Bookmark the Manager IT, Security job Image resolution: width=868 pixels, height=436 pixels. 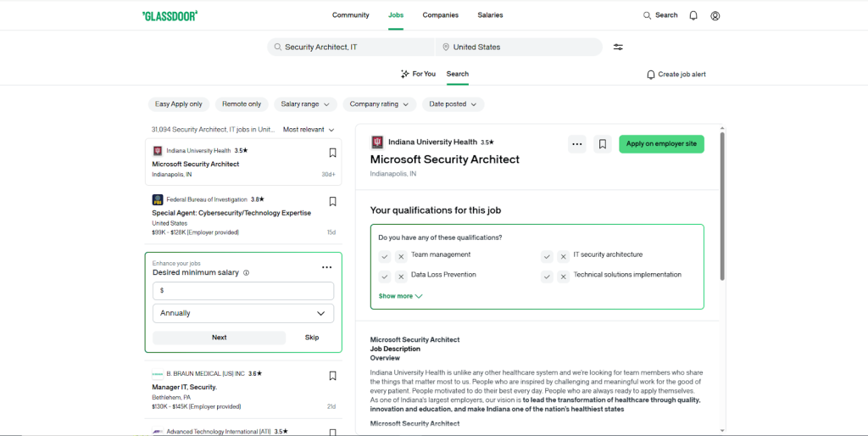tap(332, 376)
